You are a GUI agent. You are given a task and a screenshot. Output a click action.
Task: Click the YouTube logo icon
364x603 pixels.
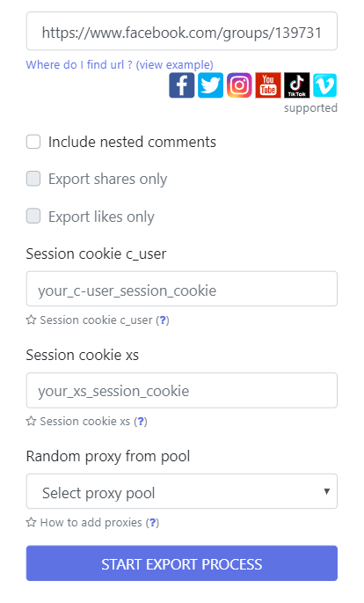click(x=268, y=85)
